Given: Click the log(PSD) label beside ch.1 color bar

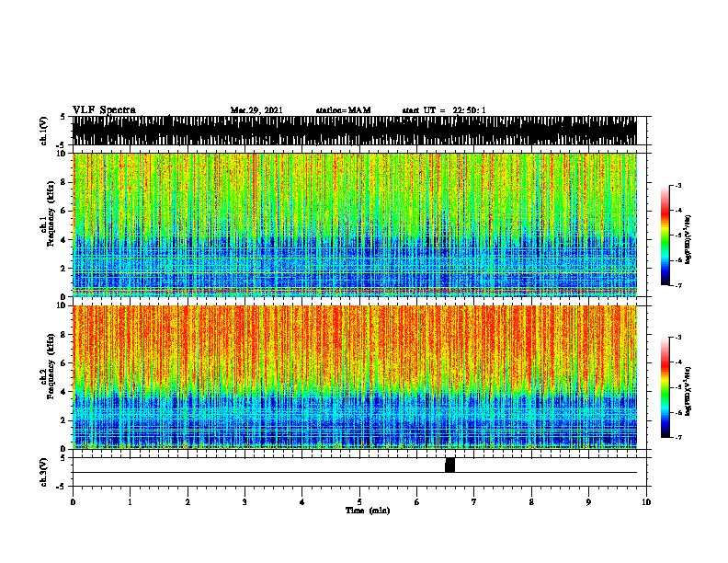Looking at the screenshot, I should (688, 239).
